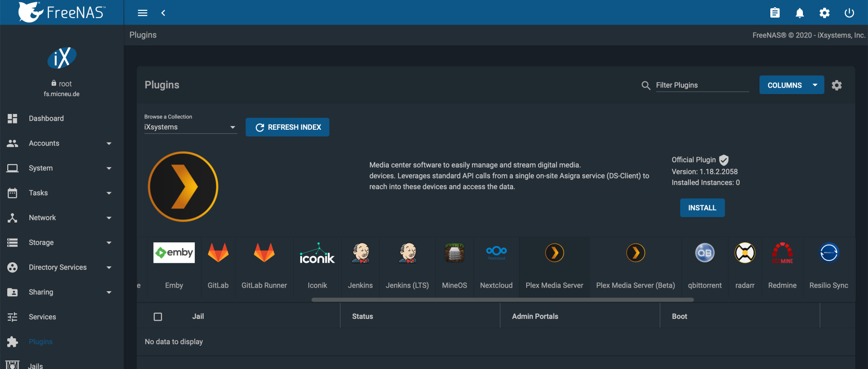Open plugins table settings gear

point(837,85)
